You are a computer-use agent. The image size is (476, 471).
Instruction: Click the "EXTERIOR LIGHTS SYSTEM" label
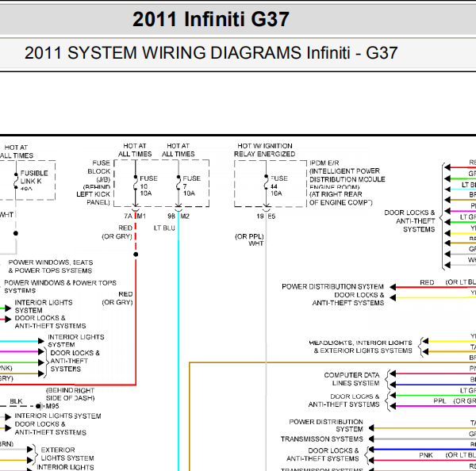67,454
